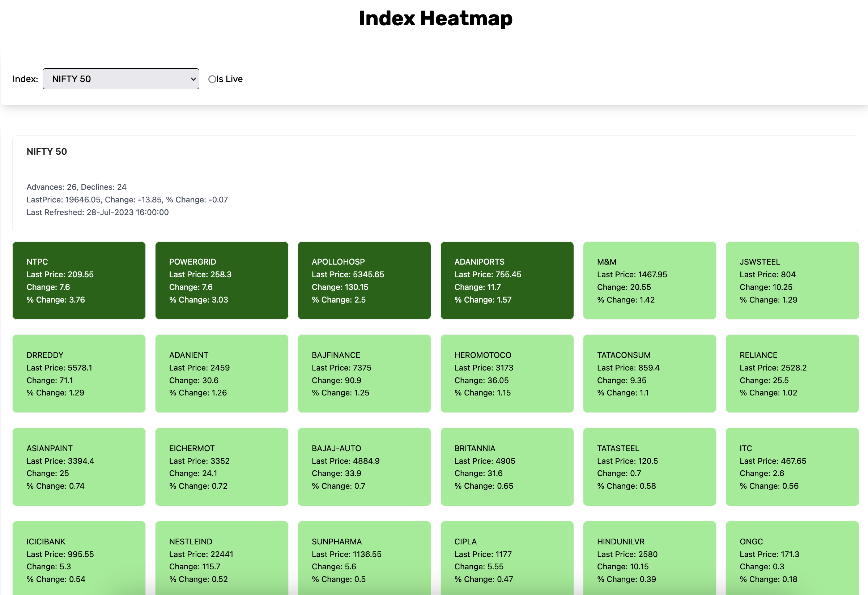Image resolution: width=868 pixels, height=595 pixels.
Task: Select the NTPC heatmap tile
Action: [x=78, y=280]
